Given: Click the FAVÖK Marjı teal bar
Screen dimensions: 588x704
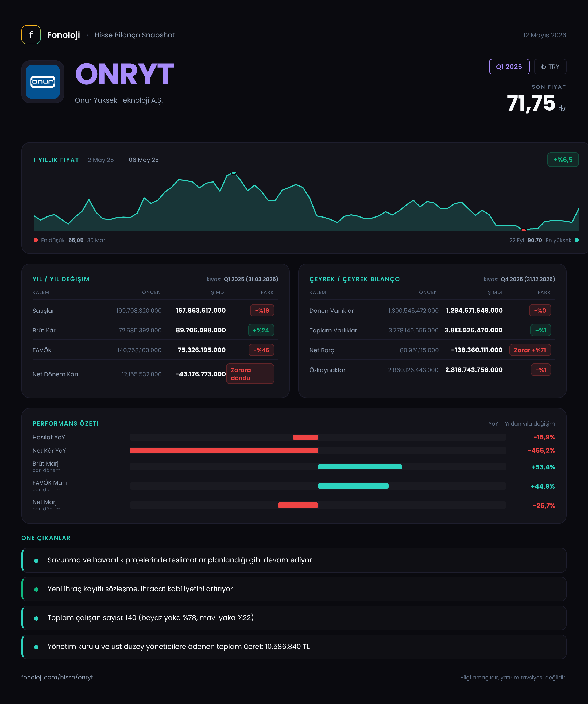Looking at the screenshot, I should pos(353,486).
